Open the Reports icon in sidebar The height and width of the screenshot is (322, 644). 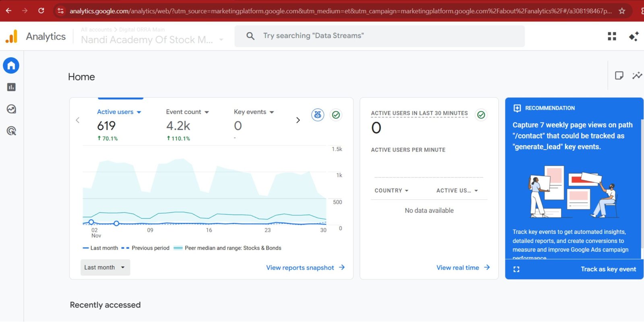11,87
